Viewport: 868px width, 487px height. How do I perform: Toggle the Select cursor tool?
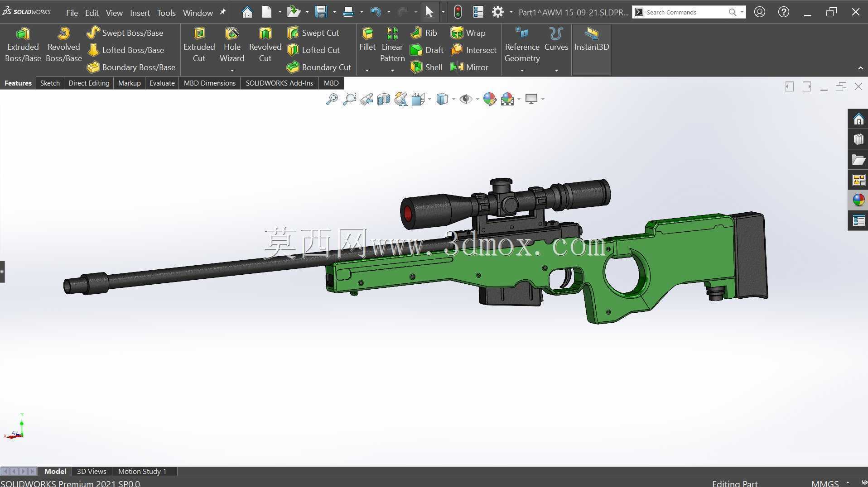429,12
